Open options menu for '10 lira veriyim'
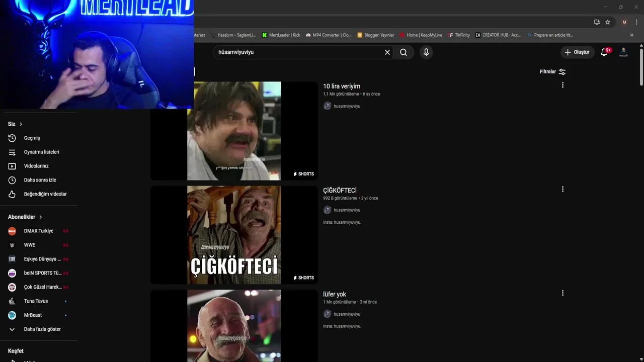Screen dimensions: 644x362 (x=562, y=85)
